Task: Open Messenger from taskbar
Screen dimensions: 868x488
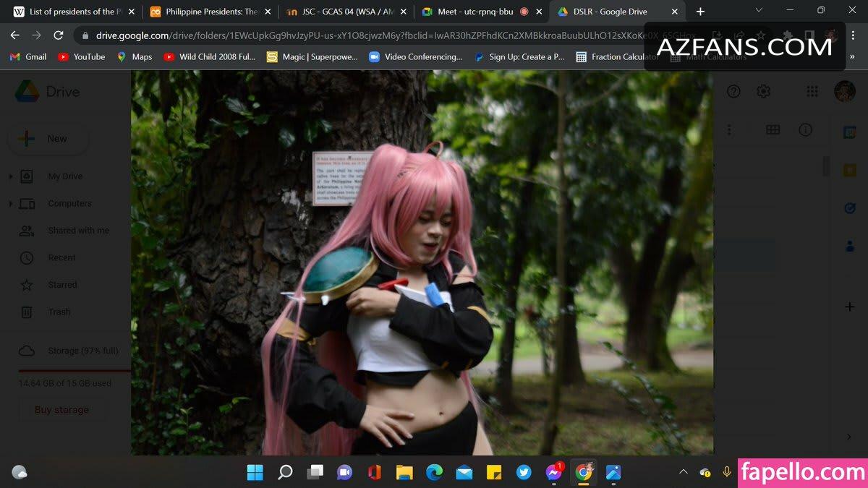Action: pos(554,473)
